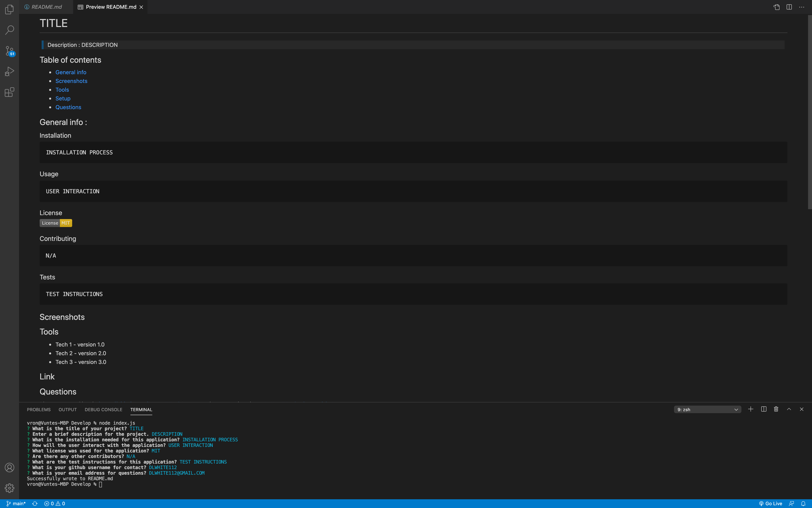This screenshot has width=812, height=508.
Task: Open the Extensions view
Action: click(x=9, y=92)
